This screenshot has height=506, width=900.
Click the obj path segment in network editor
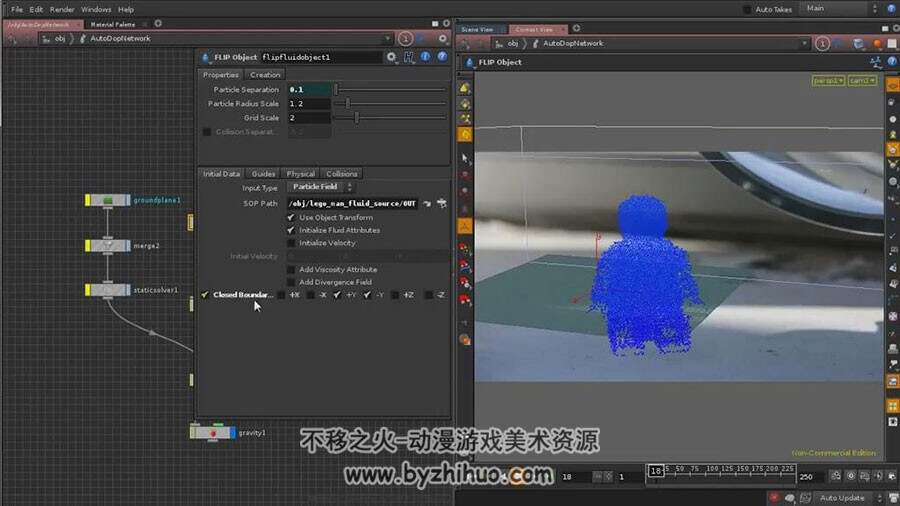(60, 38)
